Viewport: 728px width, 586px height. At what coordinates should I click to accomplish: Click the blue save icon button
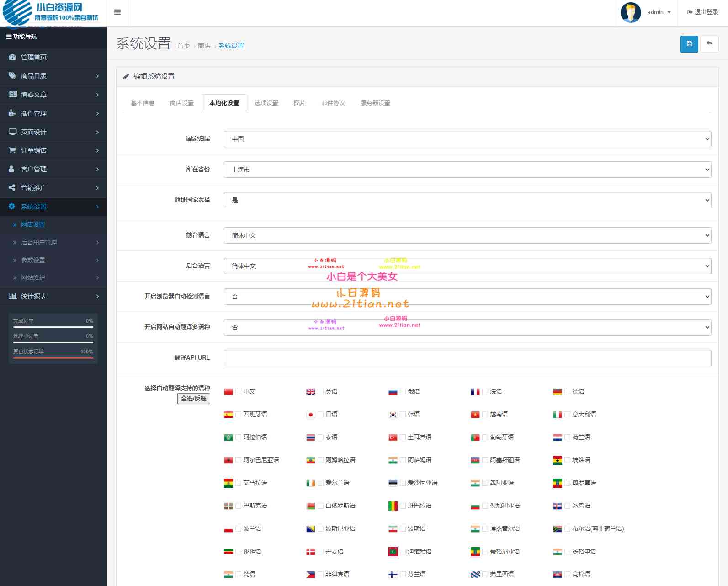click(x=689, y=44)
